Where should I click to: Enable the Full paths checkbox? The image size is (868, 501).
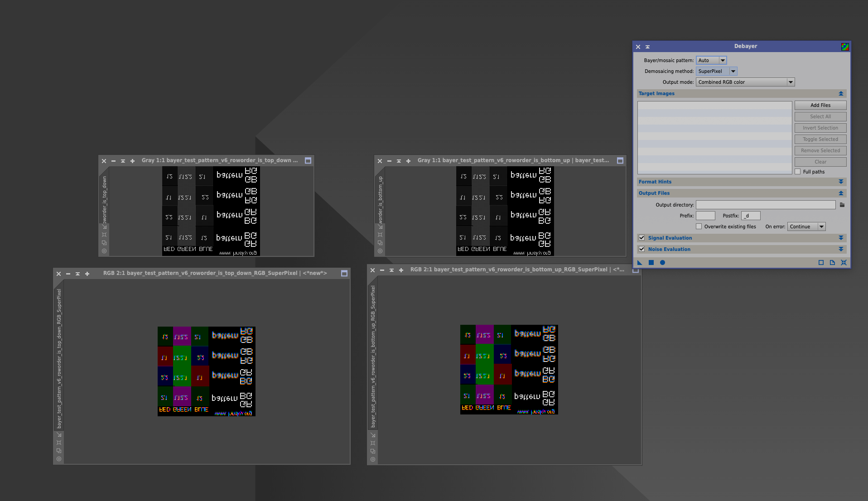coord(798,171)
